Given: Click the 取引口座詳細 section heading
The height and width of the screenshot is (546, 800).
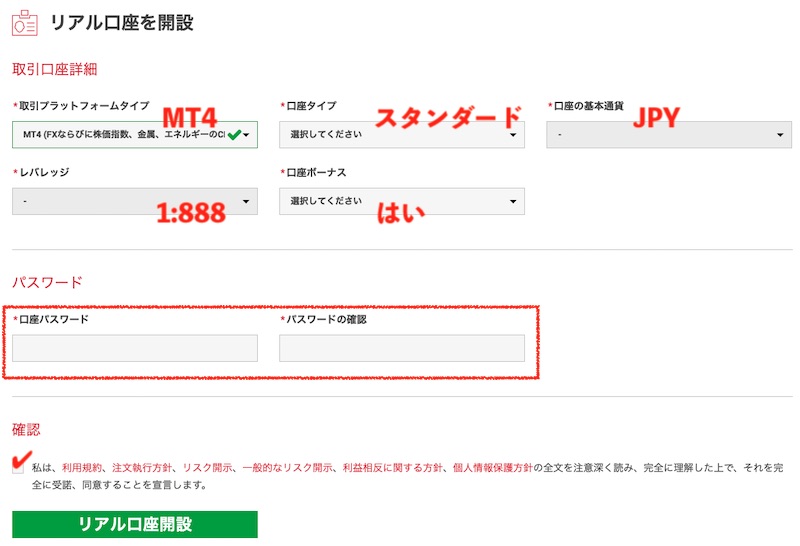Looking at the screenshot, I should click(x=55, y=69).
